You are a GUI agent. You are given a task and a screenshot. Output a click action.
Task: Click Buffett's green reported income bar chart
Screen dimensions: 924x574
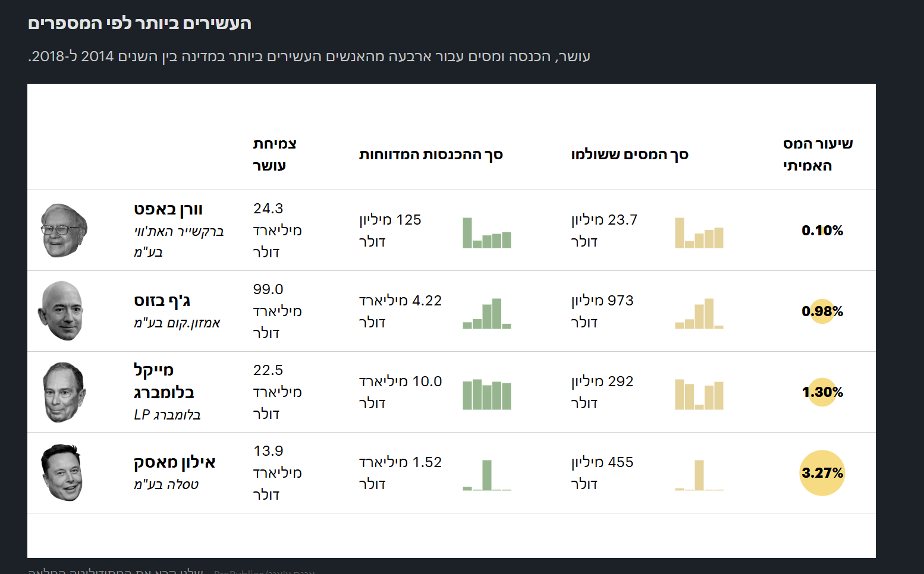tap(487, 233)
